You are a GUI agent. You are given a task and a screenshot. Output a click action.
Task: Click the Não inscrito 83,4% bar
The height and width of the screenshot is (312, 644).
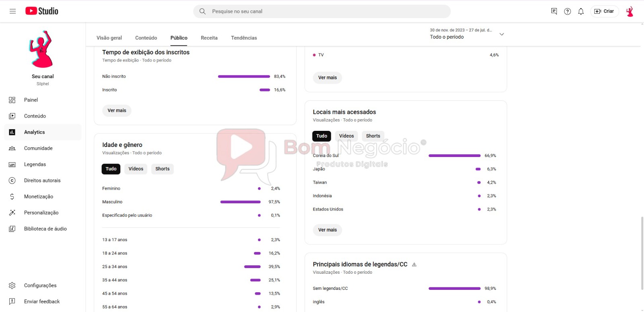click(x=244, y=76)
